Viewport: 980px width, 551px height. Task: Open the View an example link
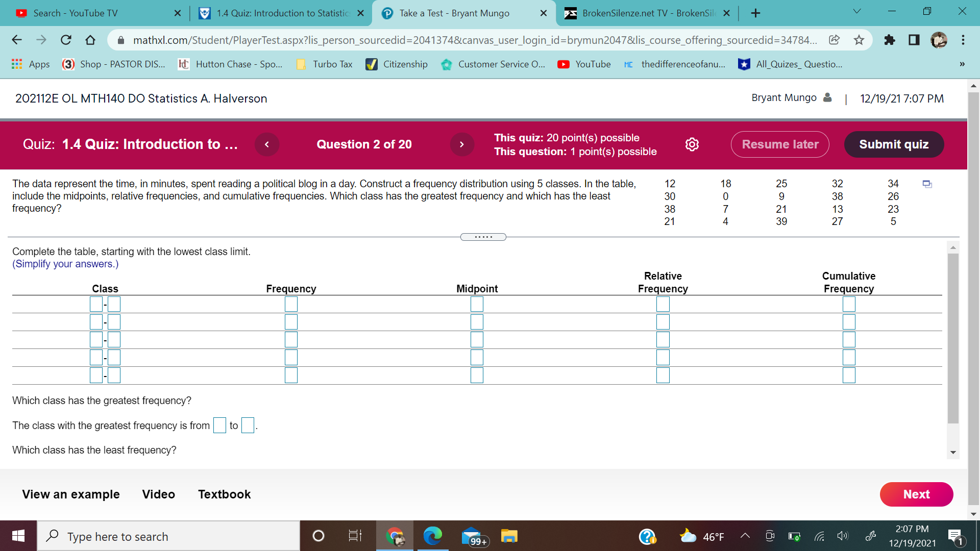tap(71, 494)
